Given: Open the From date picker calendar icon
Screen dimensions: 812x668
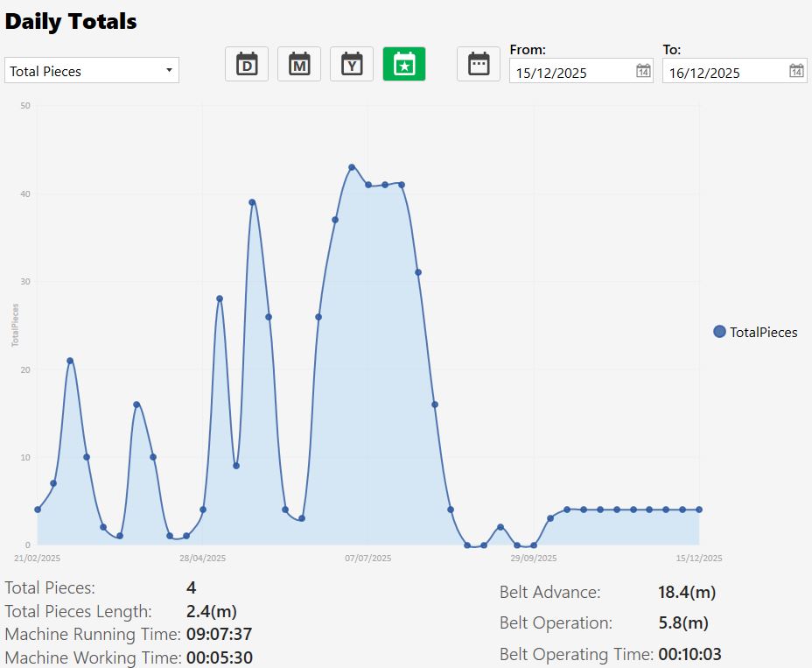Looking at the screenshot, I should pos(643,71).
